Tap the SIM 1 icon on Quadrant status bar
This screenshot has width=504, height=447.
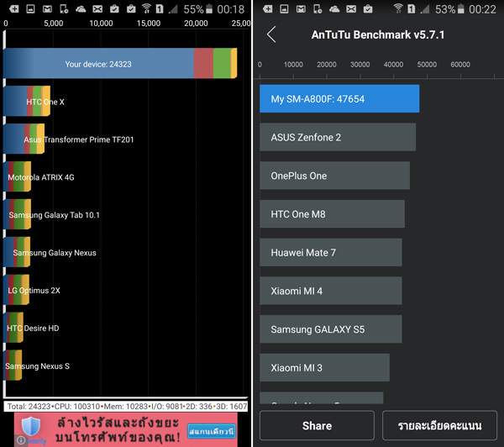point(160,8)
